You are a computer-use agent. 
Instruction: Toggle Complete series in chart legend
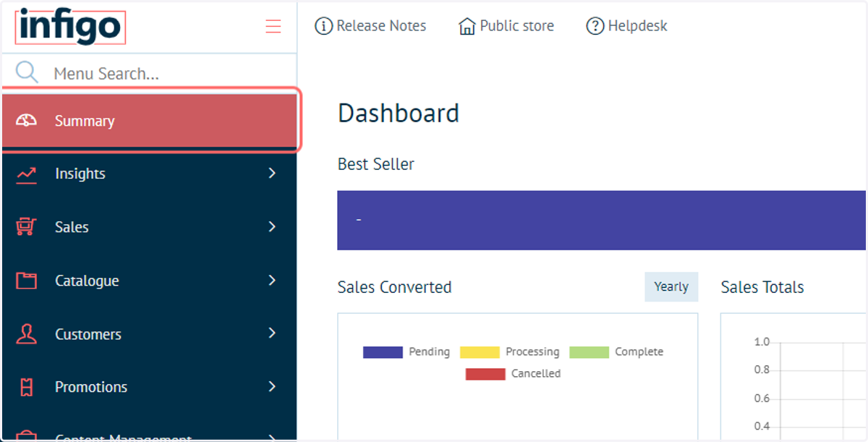point(616,352)
